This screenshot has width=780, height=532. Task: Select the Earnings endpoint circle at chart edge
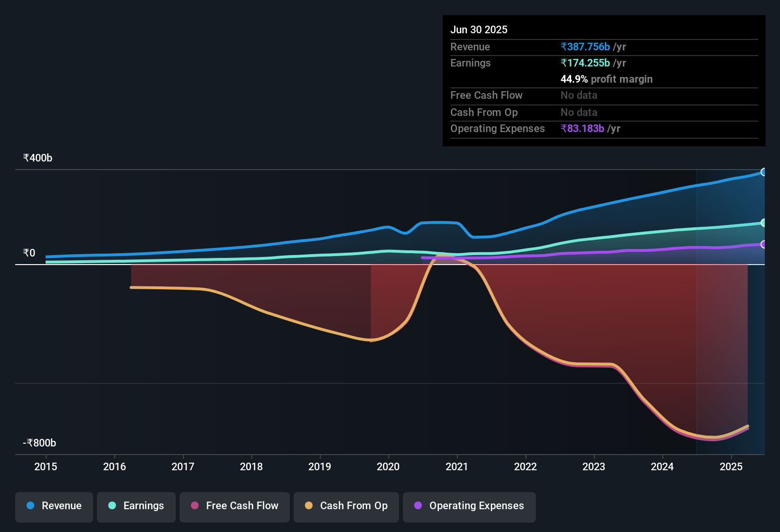click(x=764, y=222)
